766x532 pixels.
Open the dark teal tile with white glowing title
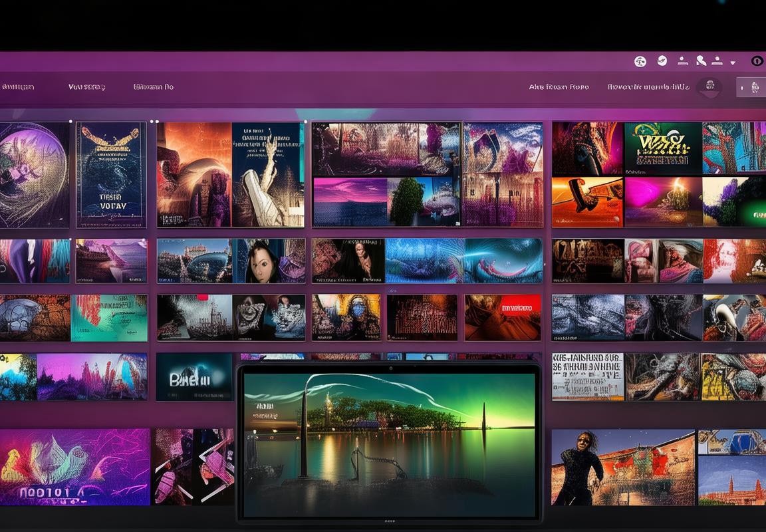coord(194,376)
